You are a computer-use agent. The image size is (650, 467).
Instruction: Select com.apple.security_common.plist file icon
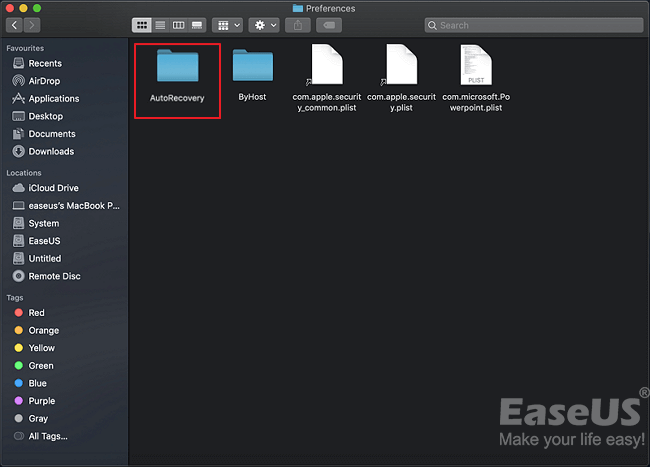327,64
